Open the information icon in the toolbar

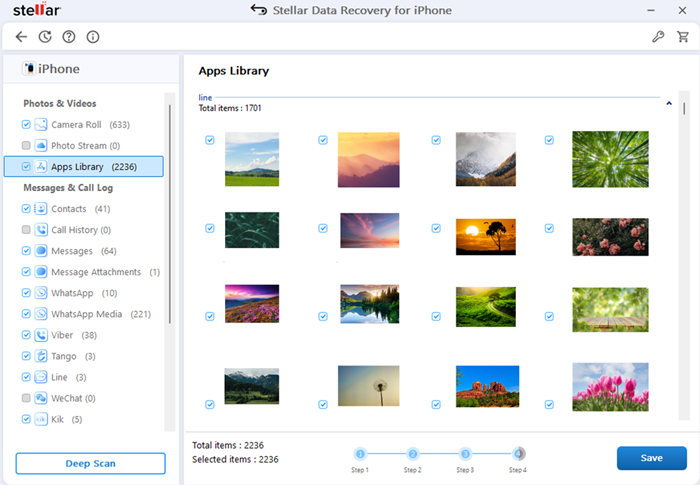(93, 37)
